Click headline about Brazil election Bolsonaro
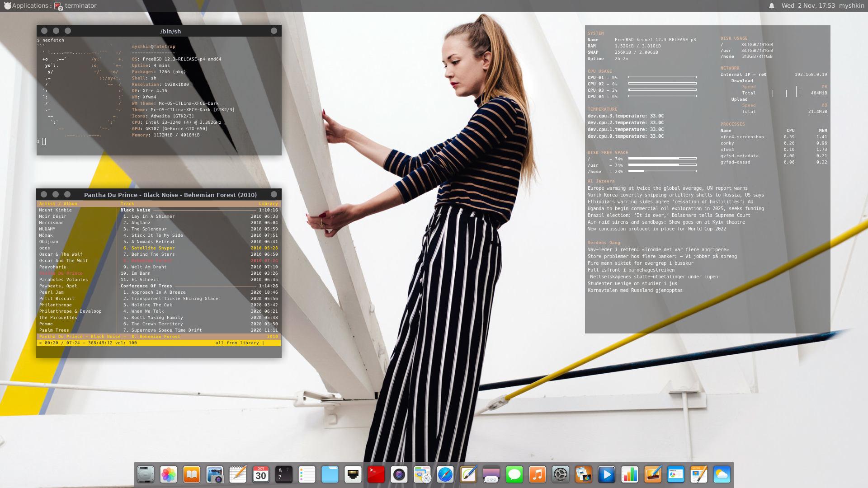The height and width of the screenshot is (488, 868). coord(669,216)
